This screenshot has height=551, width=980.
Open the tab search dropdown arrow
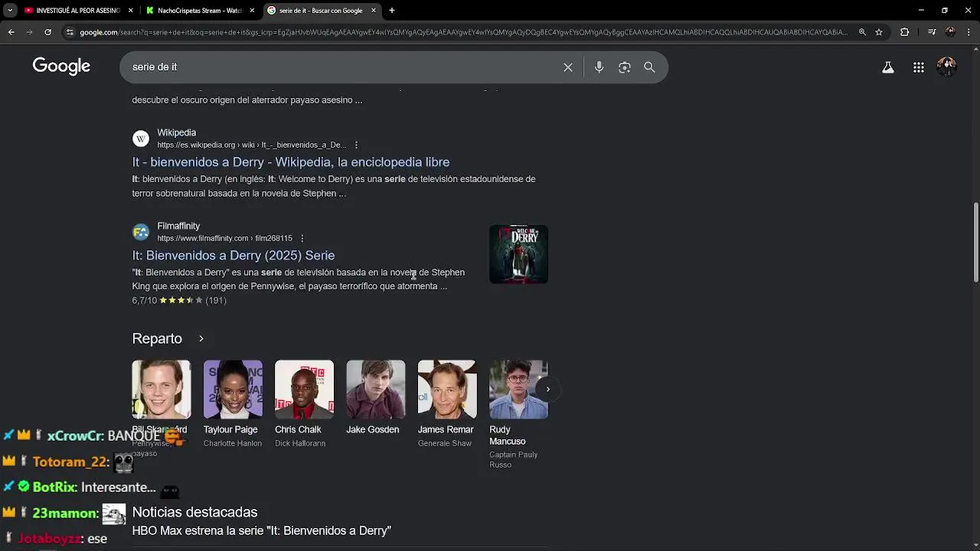click(x=10, y=11)
